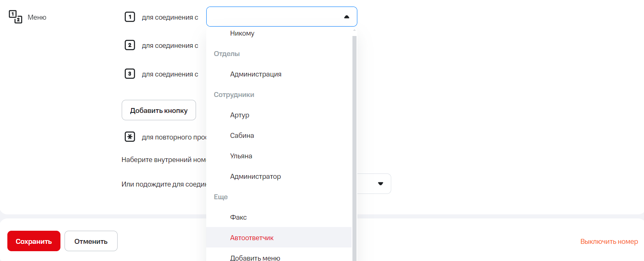Collapse the open dropdown via its arrow
Viewport: 644px width, 261px height.
pos(346,17)
